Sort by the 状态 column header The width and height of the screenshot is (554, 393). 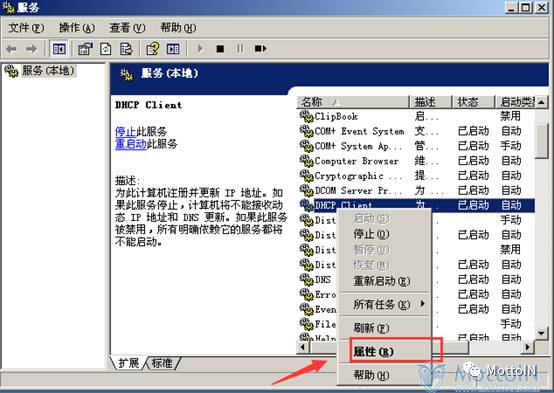[473, 102]
